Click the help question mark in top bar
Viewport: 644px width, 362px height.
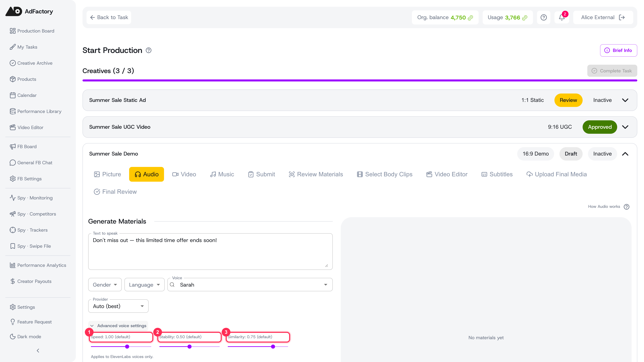coord(544,17)
